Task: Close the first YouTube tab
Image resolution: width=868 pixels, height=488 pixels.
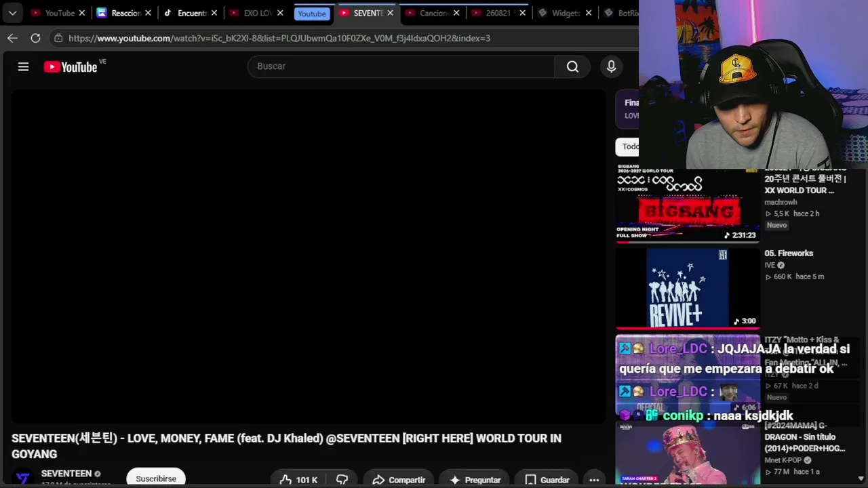Action: point(82,13)
